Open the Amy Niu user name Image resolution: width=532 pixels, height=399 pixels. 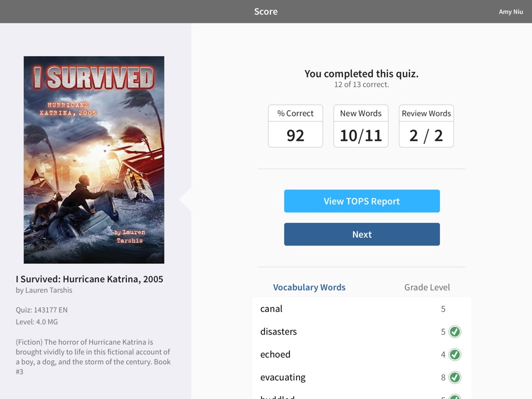(510, 12)
